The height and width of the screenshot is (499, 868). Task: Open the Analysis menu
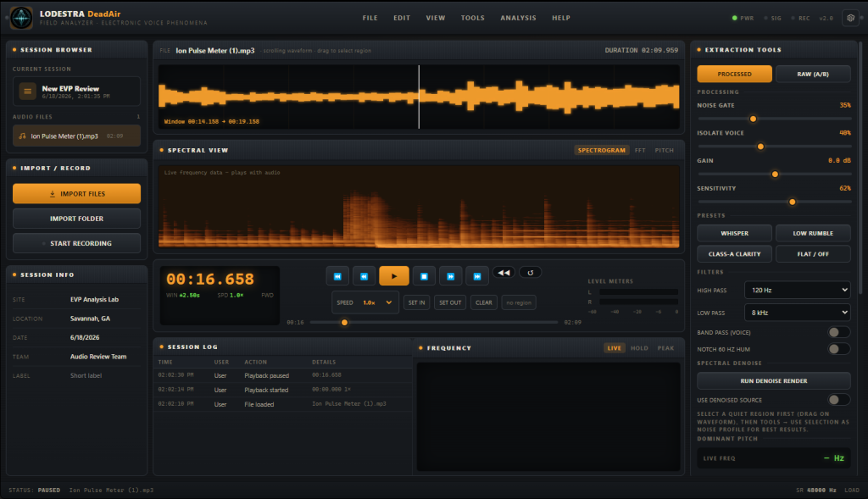coord(518,18)
